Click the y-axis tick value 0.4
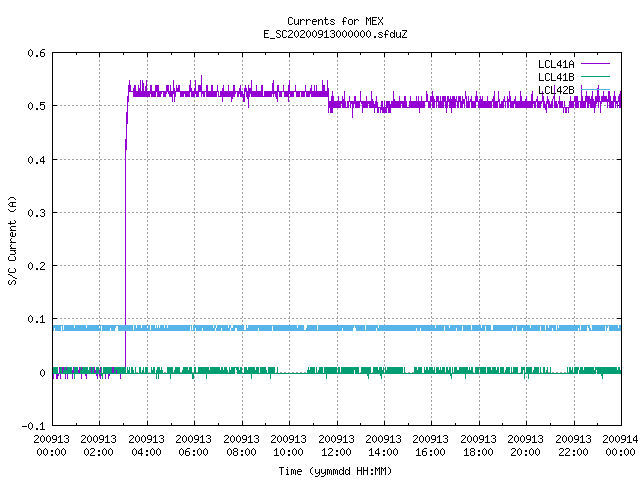 36,160
